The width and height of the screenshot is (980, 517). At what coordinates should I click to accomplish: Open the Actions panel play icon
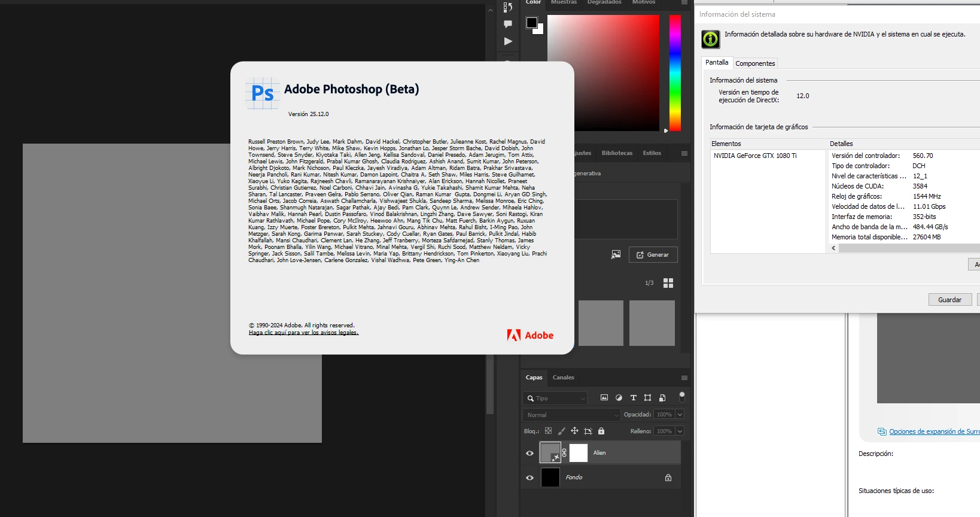click(x=508, y=41)
